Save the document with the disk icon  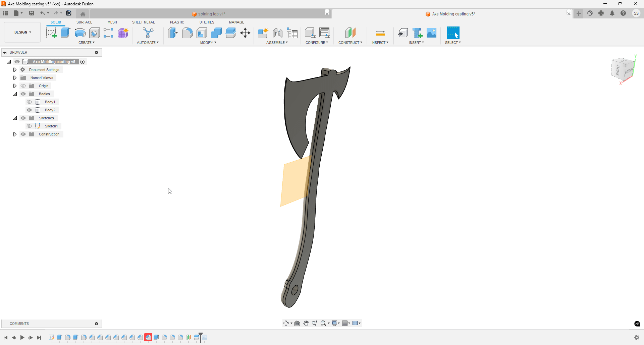pos(32,13)
